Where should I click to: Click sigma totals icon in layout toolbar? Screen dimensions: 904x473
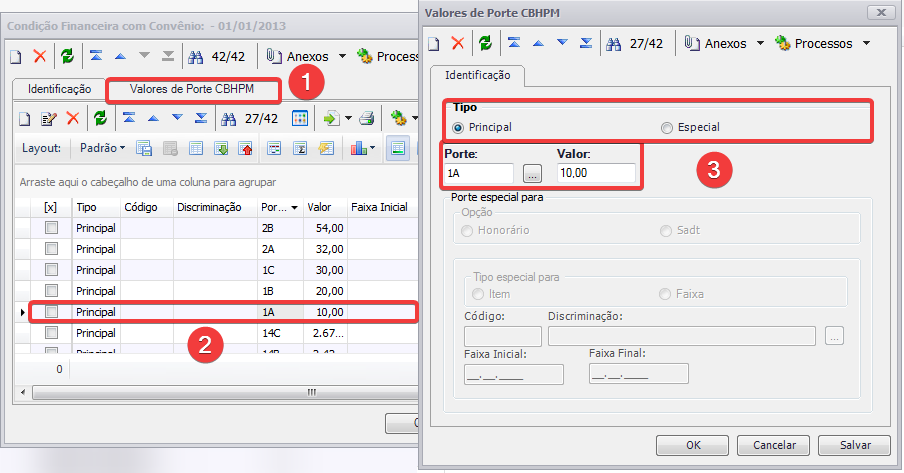click(300, 148)
